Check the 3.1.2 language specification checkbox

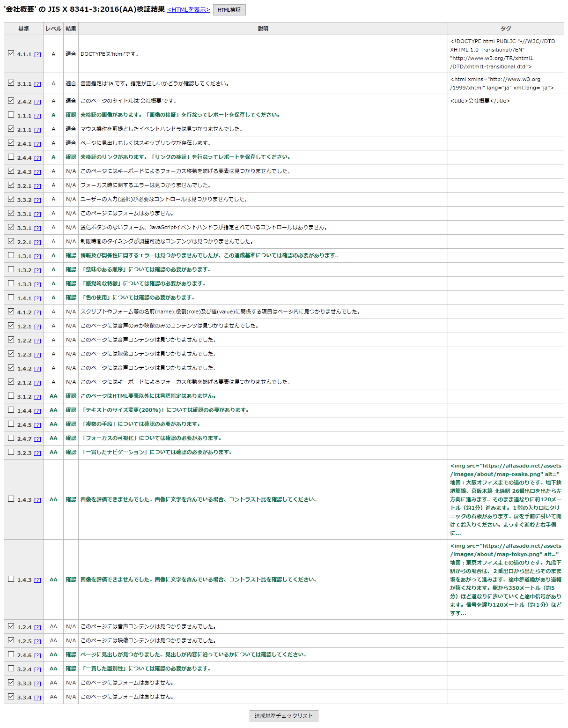pyautogui.click(x=10, y=396)
